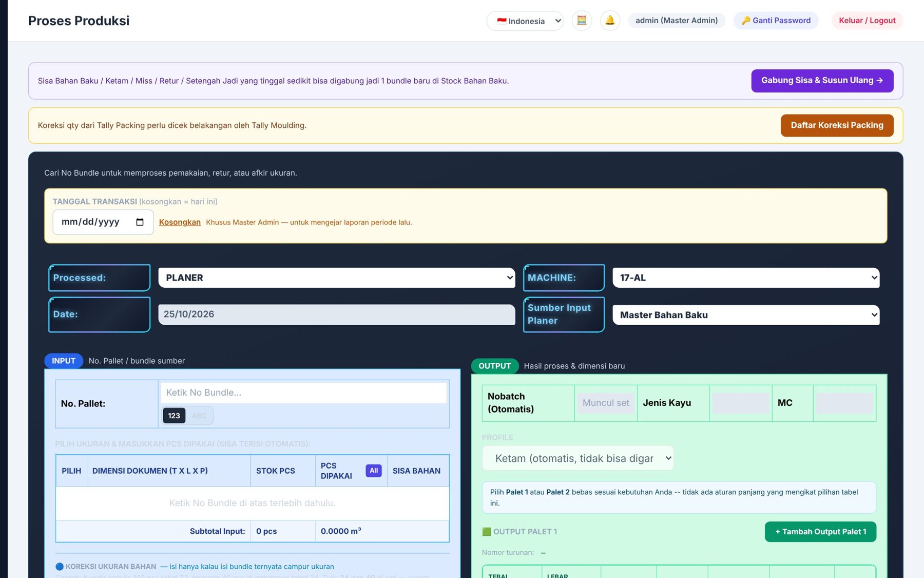
Task: Click Gabung Sisa & Susun Ulang button
Action: coord(822,81)
